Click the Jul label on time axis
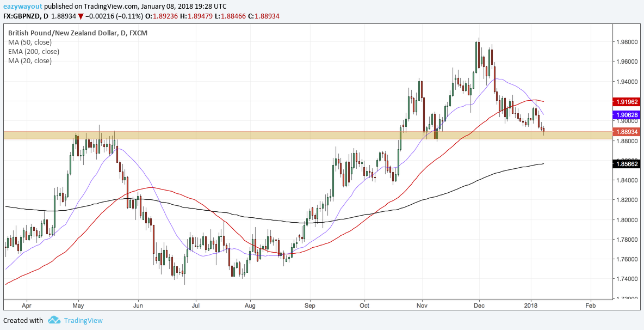This screenshot has height=330, width=644. pos(195,306)
